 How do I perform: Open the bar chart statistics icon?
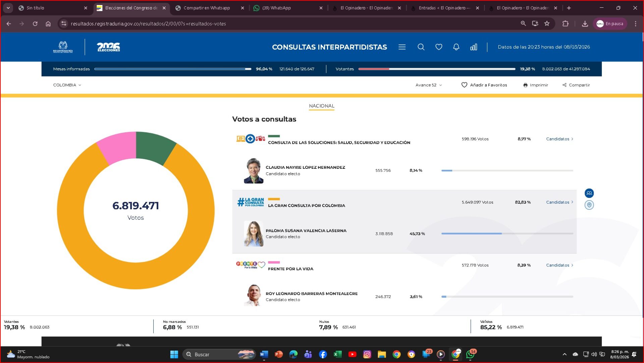point(474,47)
